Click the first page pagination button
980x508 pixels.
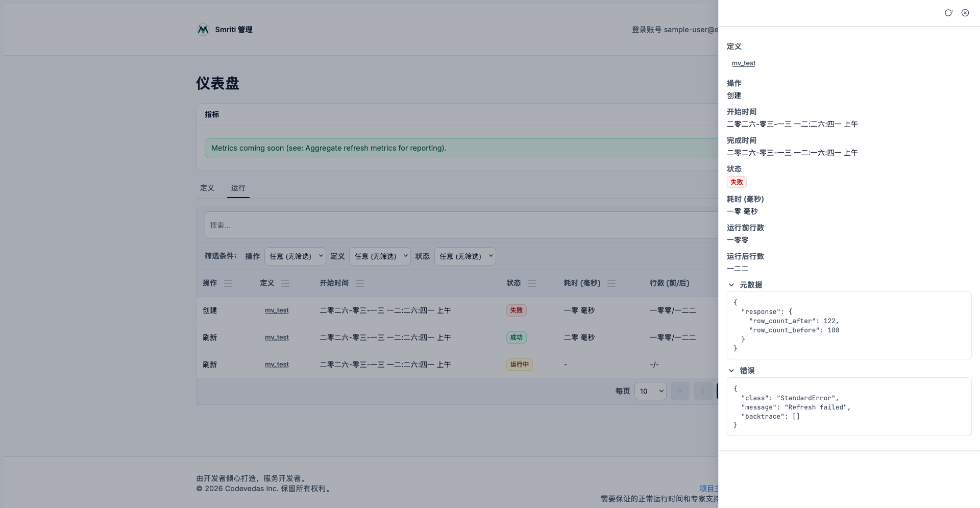click(x=680, y=391)
